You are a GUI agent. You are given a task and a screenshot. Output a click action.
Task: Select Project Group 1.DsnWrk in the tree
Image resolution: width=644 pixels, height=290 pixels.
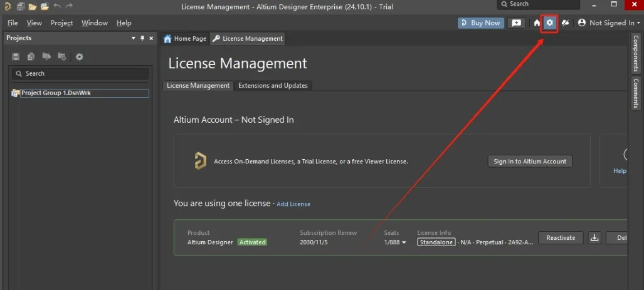pyautogui.click(x=56, y=93)
